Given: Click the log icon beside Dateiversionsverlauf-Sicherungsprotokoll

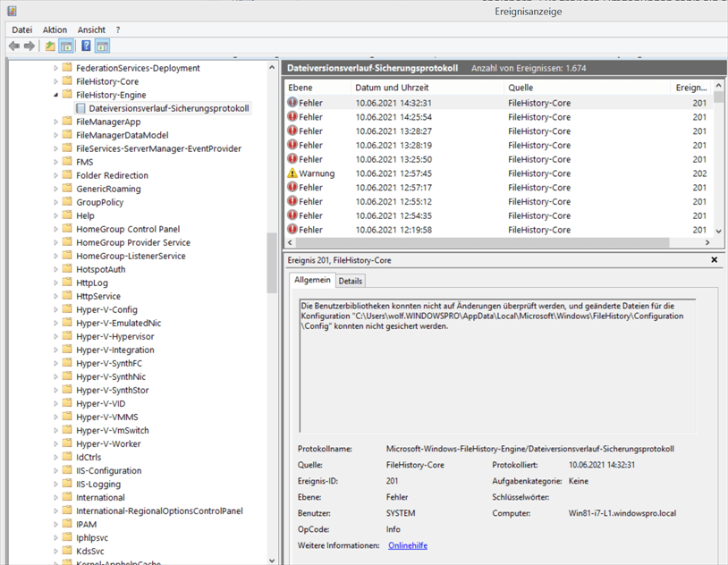Looking at the screenshot, I should tap(80, 108).
